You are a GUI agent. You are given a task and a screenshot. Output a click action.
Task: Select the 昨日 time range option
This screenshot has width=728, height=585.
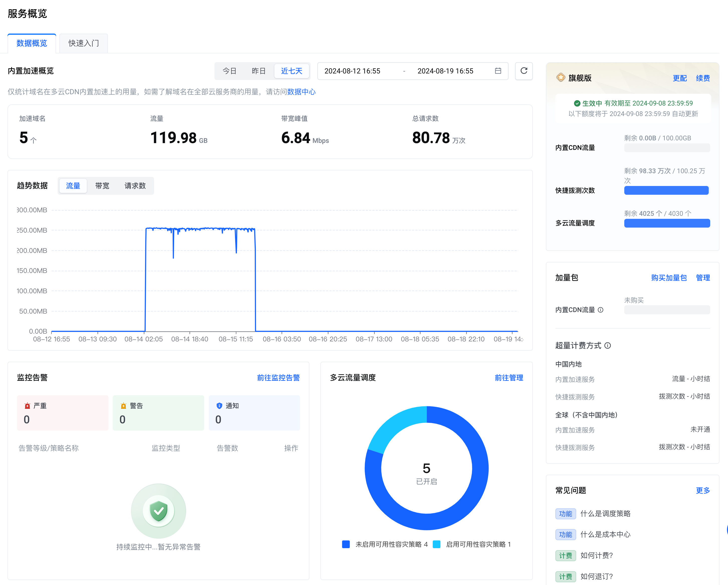pyautogui.click(x=258, y=71)
